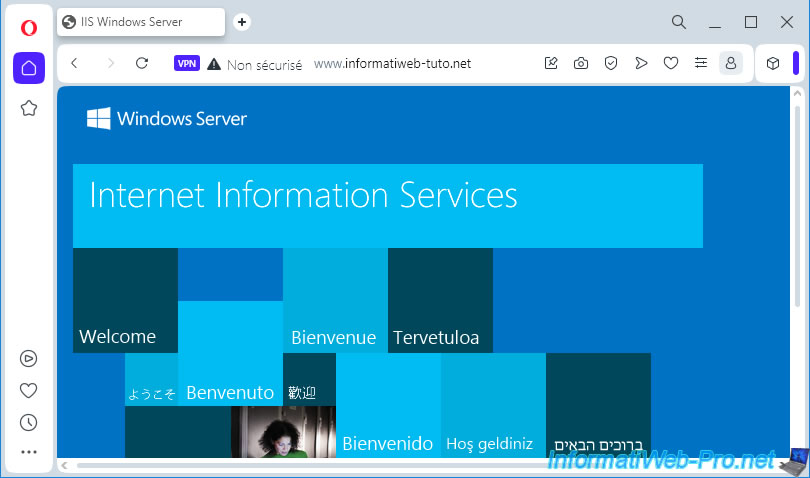Open Extensions cube icon
Screen dimensions: 810x478
(773, 63)
